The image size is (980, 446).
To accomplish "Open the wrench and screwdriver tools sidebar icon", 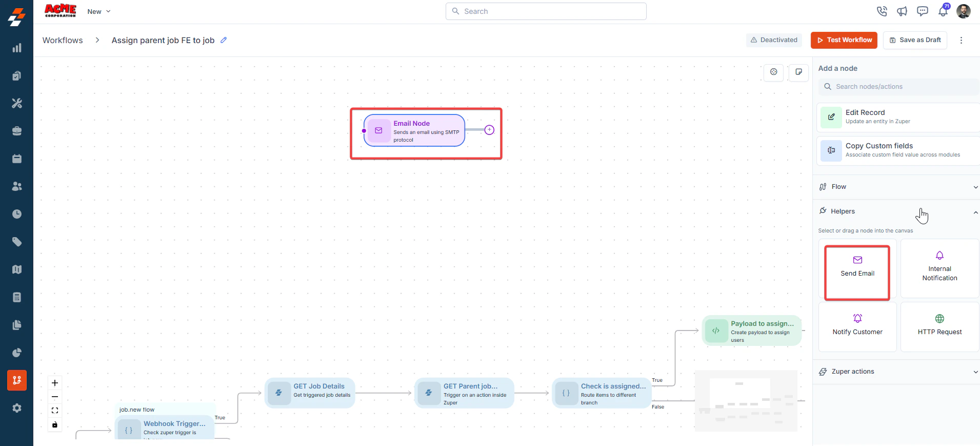I will point(17,103).
